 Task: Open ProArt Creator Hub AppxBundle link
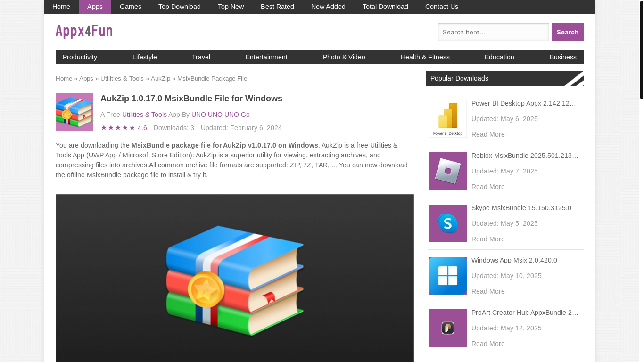click(x=525, y=313)
